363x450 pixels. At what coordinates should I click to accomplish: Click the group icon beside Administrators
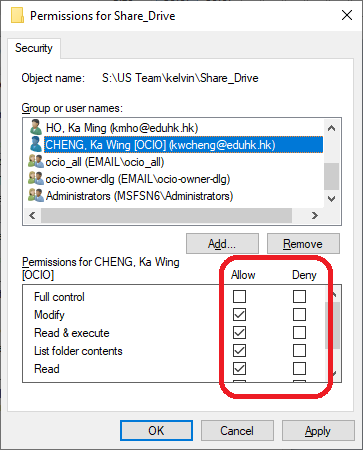pyautogui.click(x=36, y=195)
